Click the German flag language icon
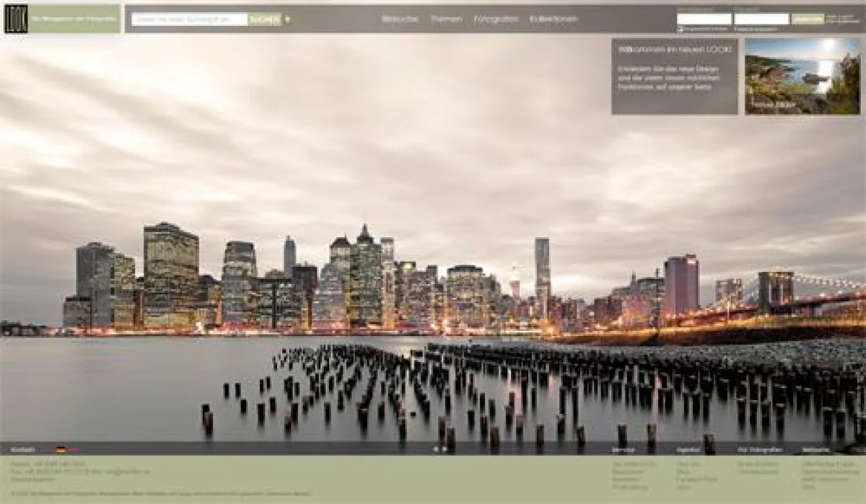Image resolution: width=866 pixels, height=504 pixels. (61, 449)
